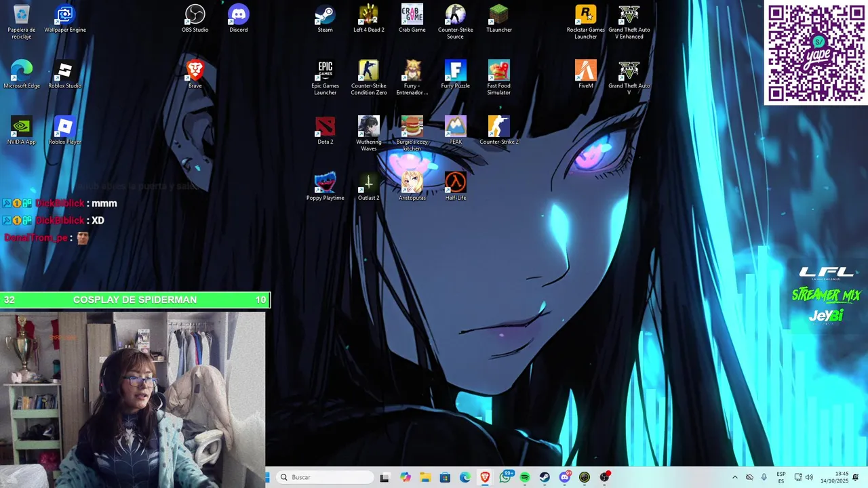Open the TLauncher desktop icon
The width and height of the screenshot is (868, 488).
(x=499, y=18)
